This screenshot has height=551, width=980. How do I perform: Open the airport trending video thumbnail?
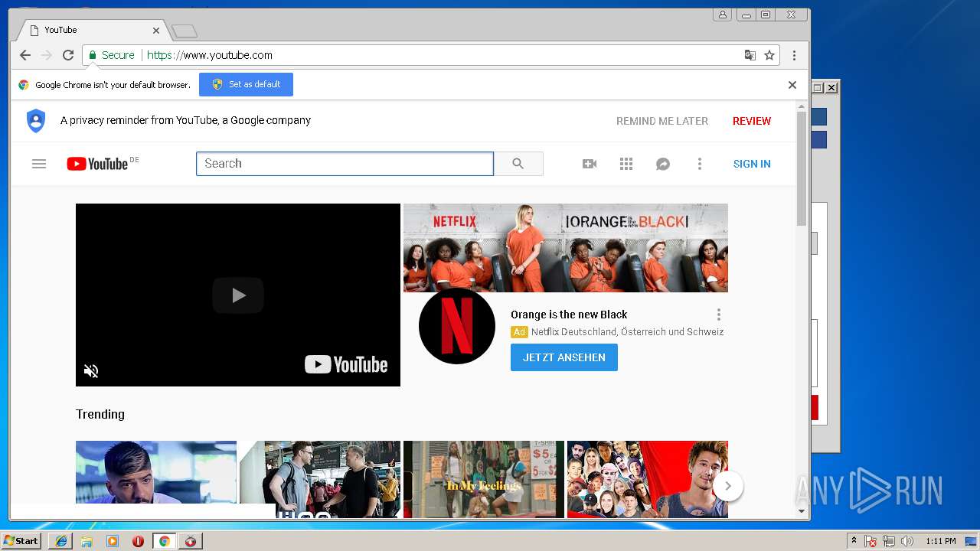coord(320,479)
